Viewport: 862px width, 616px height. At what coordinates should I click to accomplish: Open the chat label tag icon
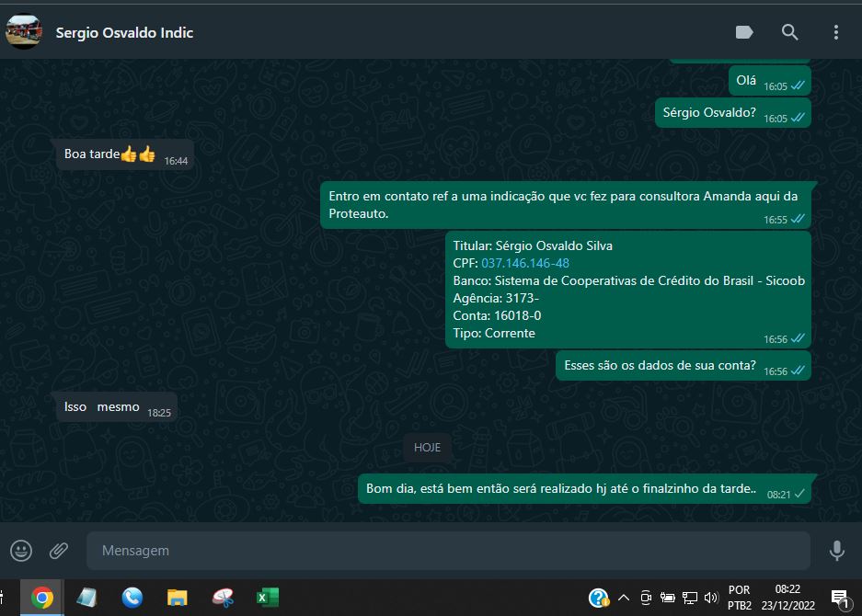[x=744, y=32]
